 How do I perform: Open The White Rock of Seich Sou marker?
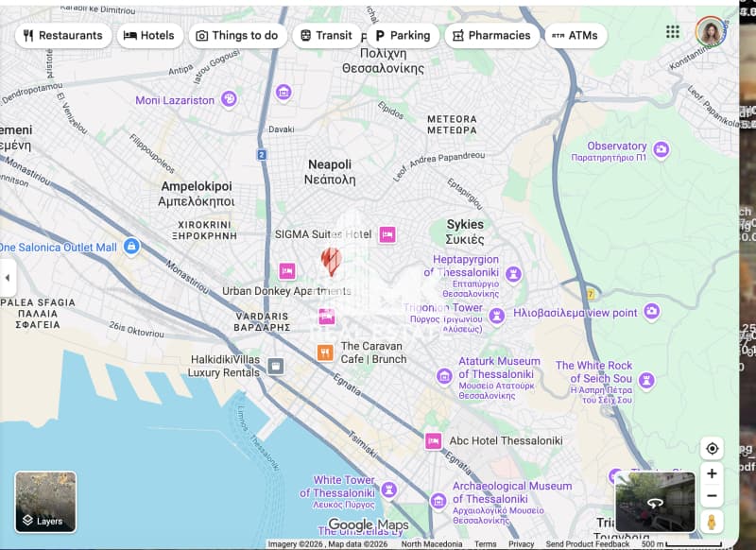(x=646, y=380)
